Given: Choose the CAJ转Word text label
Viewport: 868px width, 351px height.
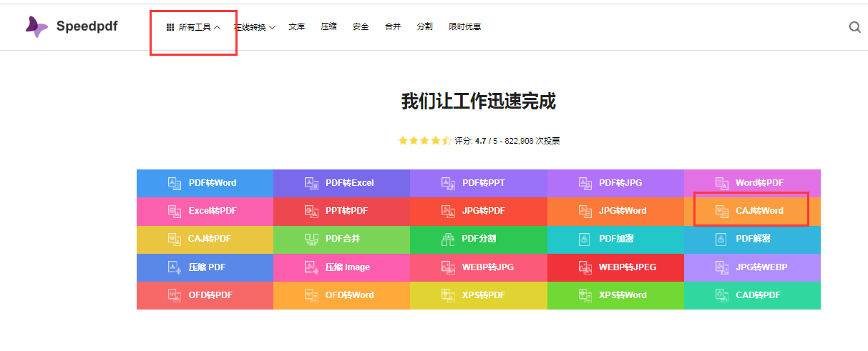Looking at the screenshot, I should (x=759, y=211).
